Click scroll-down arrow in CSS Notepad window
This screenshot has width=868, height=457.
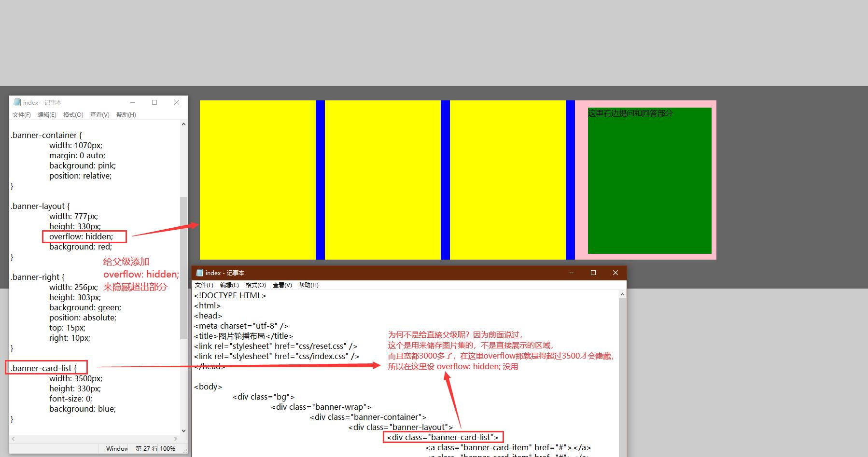pyautogui.click(x=183, y=431)
